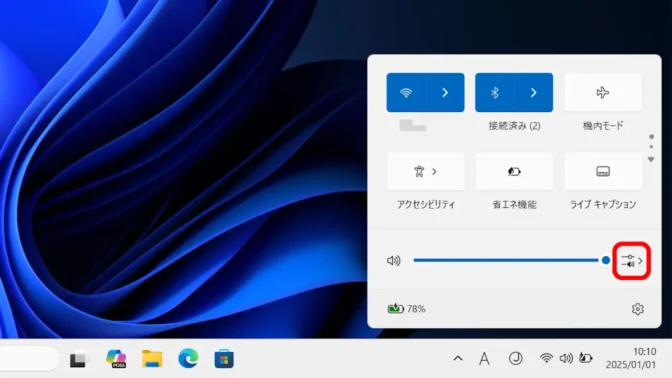Click the taskbar search box

(x=28, y=358)
